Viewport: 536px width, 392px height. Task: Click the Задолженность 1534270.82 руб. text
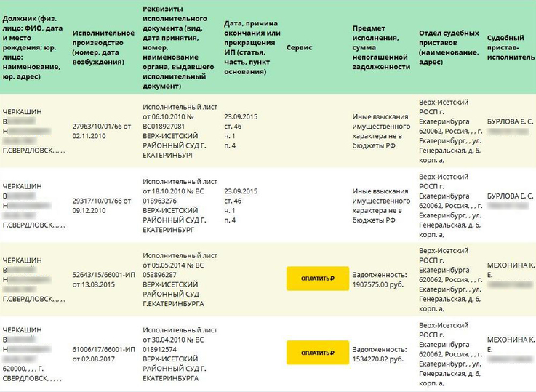pyautogui.click(x=380, y=354)
